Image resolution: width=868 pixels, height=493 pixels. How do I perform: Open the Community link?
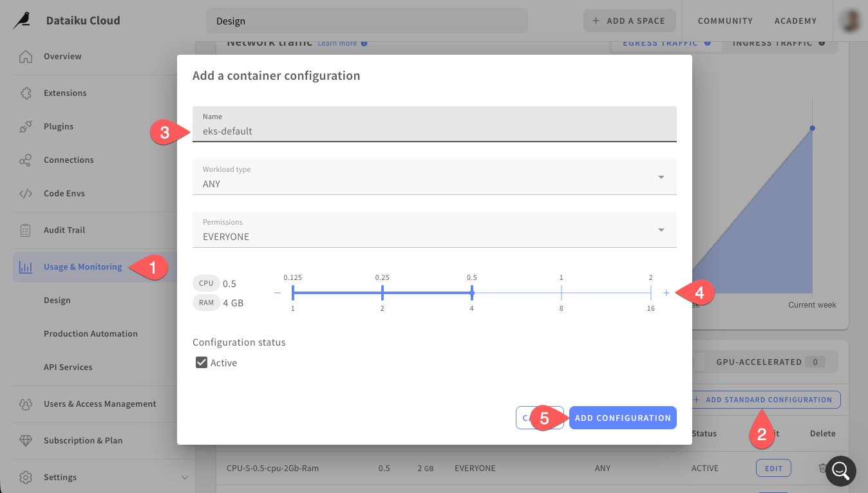[725, 21]
